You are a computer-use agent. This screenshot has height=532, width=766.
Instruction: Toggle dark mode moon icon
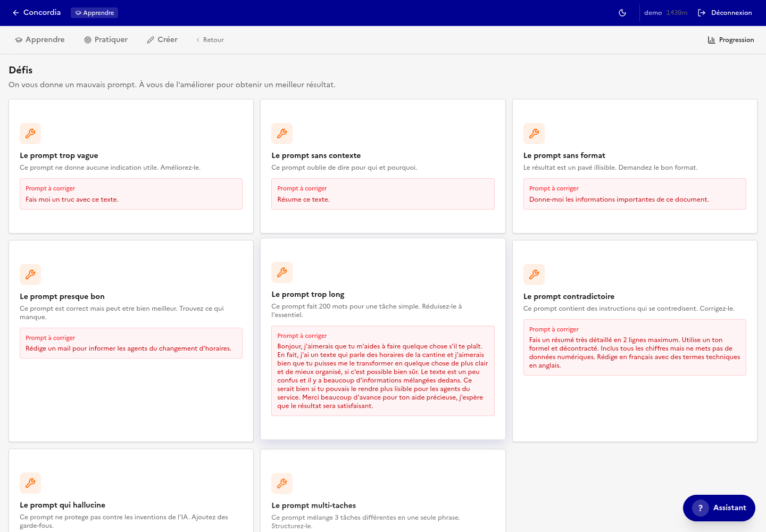tap(622, 13)
